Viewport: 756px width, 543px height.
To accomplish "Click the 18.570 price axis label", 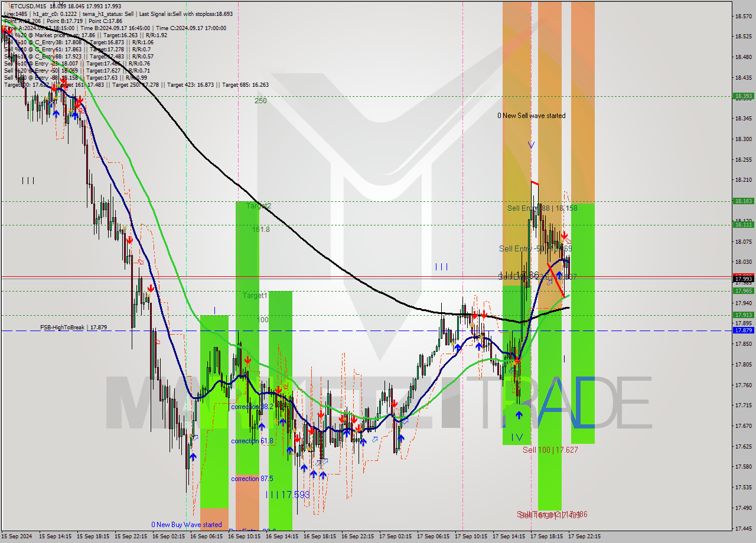I will click(743, 17).
